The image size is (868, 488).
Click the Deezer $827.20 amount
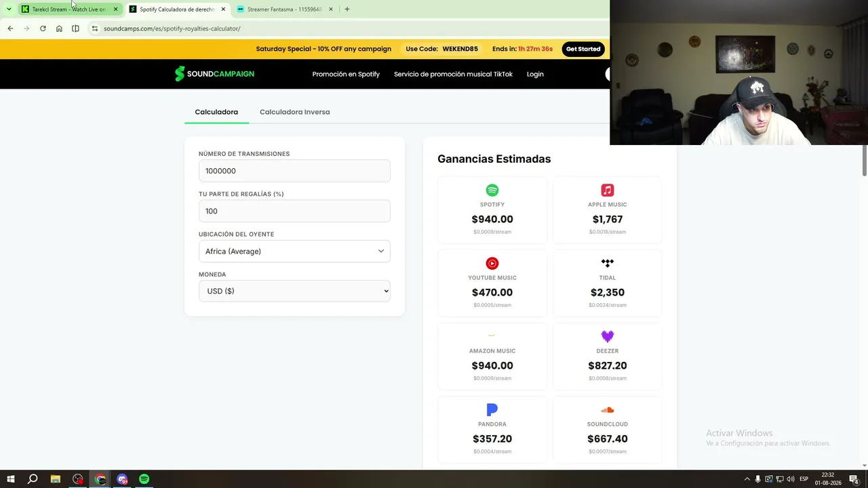pyautogui.click(x=608, y=366)
